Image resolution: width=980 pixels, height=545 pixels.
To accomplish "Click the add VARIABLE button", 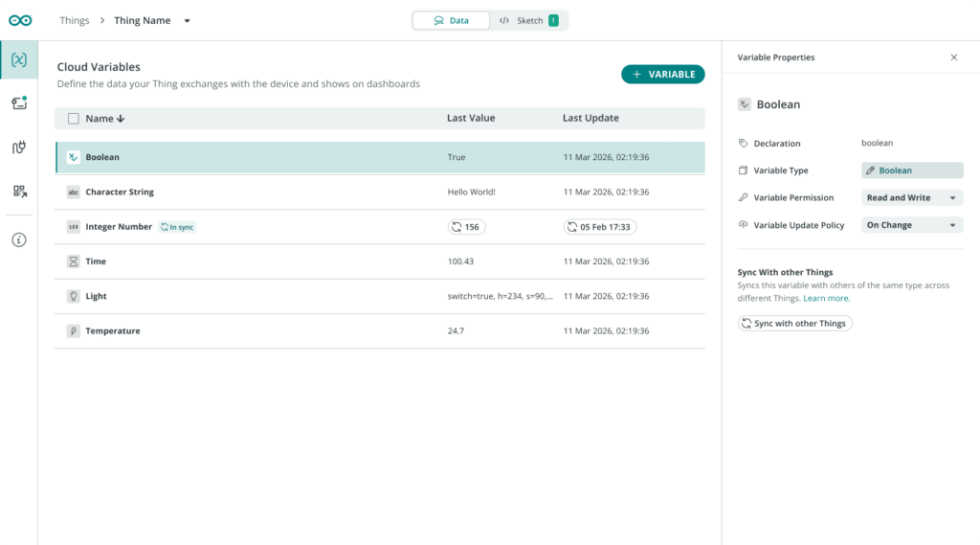I will 662,75.
